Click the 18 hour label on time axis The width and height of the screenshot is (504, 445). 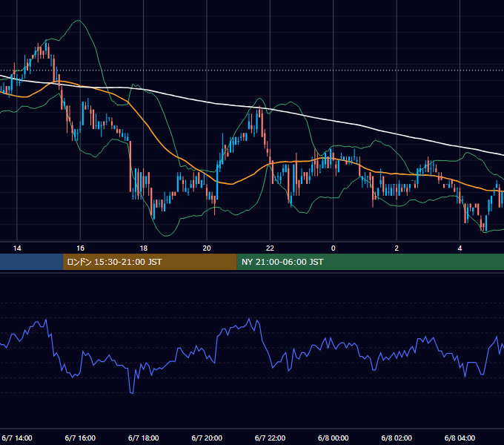click(143, 248)
